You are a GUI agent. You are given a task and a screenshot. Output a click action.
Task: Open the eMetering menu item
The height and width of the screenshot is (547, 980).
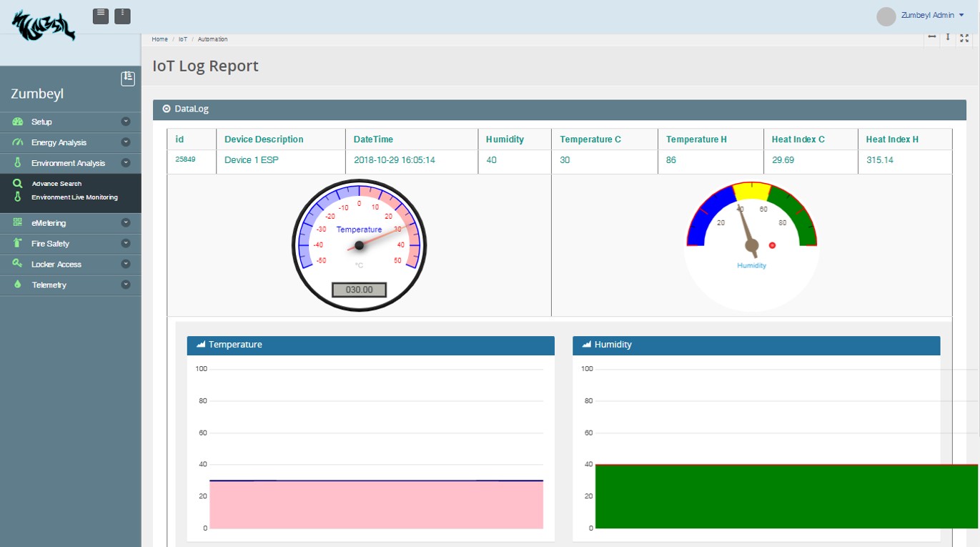coord(49,223)
